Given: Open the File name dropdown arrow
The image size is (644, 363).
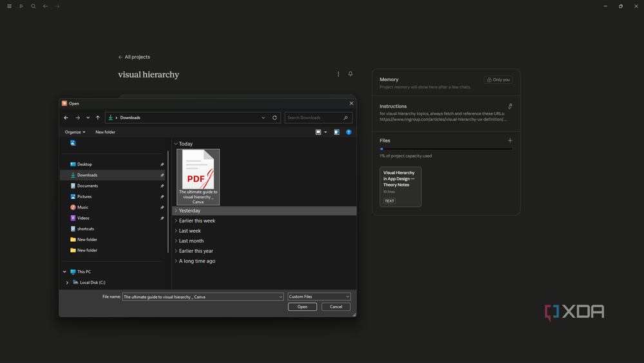Looking at the screenshot, I should coord(281,297).
